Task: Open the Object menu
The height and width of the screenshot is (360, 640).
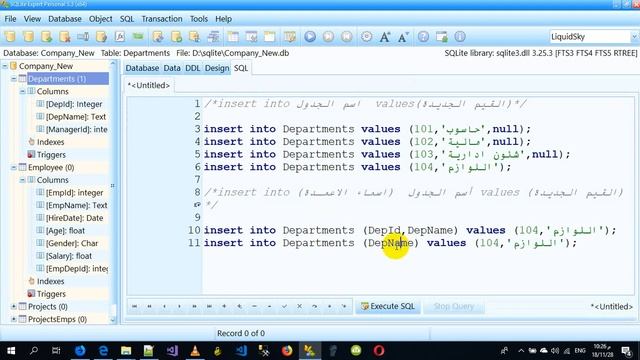Action: pos(100,19)
